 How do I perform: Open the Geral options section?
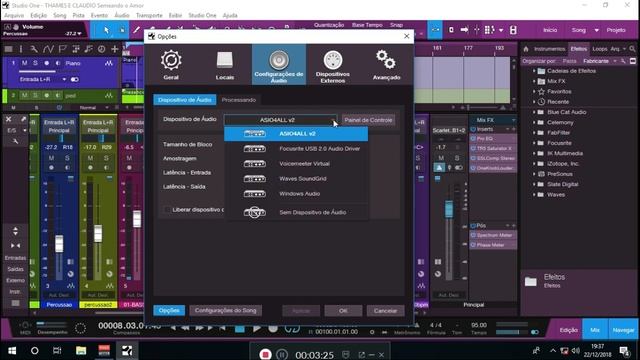point(171,64)
